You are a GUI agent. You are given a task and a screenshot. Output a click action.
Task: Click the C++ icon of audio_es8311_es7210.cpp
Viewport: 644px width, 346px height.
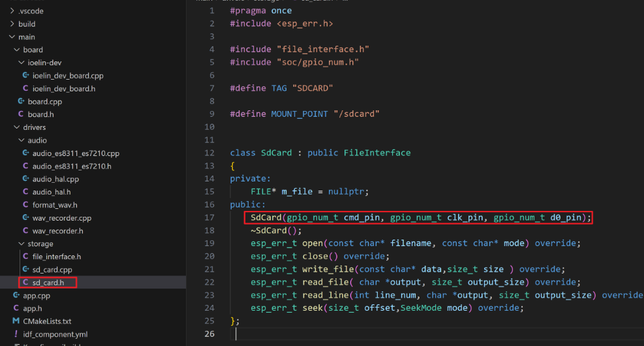click(25, 153)
